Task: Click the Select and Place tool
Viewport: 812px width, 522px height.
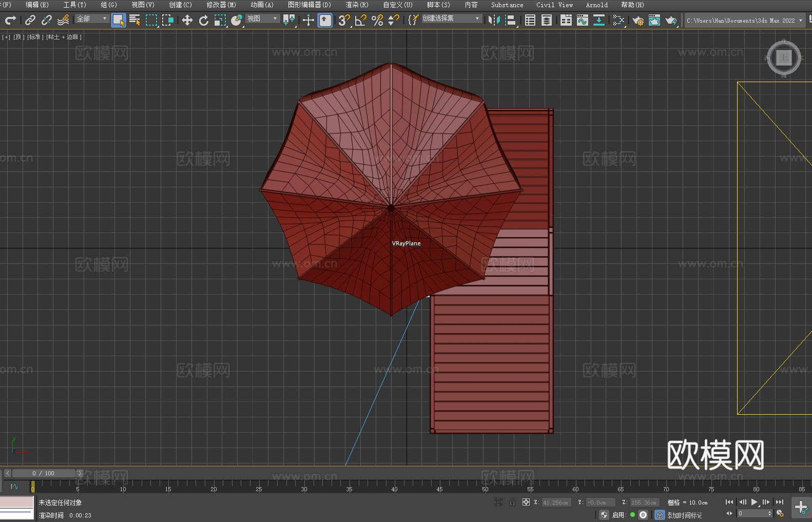Action: (x=237, y=20)
